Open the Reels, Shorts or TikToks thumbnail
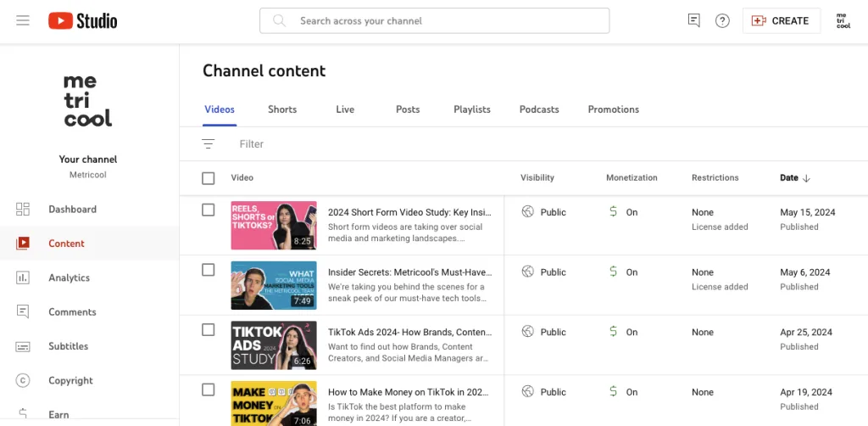This screenshot has width=868, height=426. (274, 226)
